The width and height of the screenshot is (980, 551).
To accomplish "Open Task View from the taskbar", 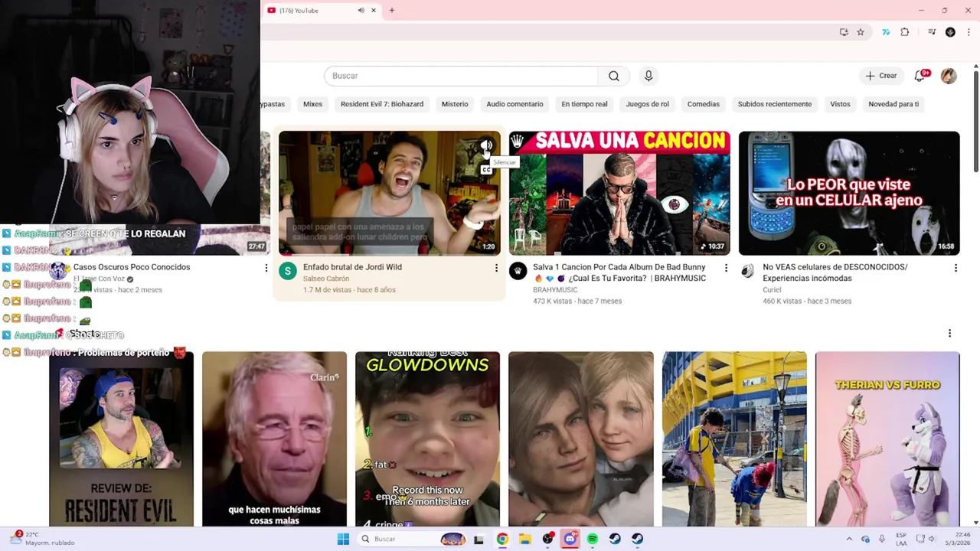I will point(479,539).
